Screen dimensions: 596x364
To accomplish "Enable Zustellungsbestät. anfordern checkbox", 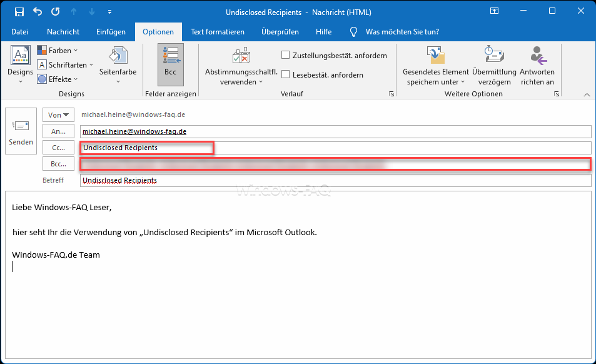I will 285,55.
